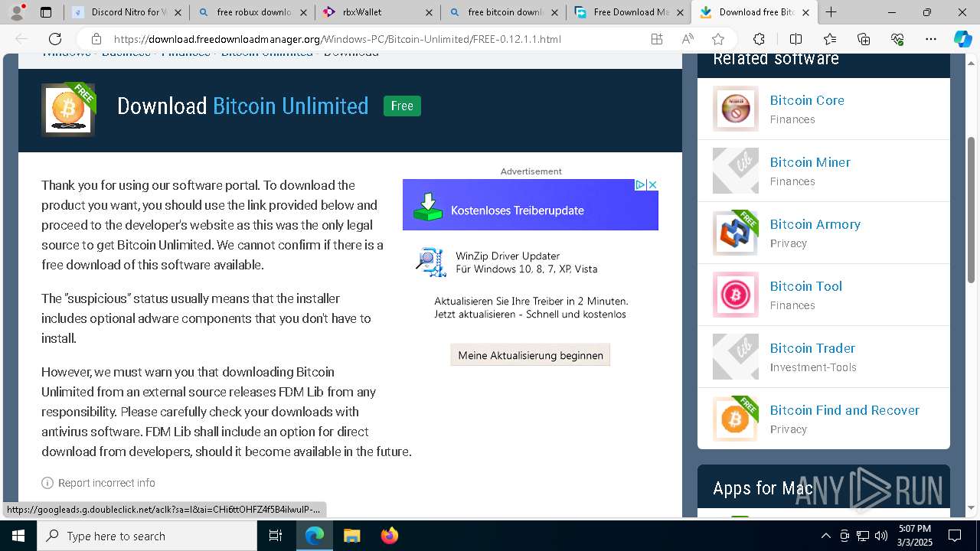Image resolution: width=980 pixels, height=551 pixels.
Task: Open File Explorer from taskbar
Action: pyautogui.click(x=351, y=536)
